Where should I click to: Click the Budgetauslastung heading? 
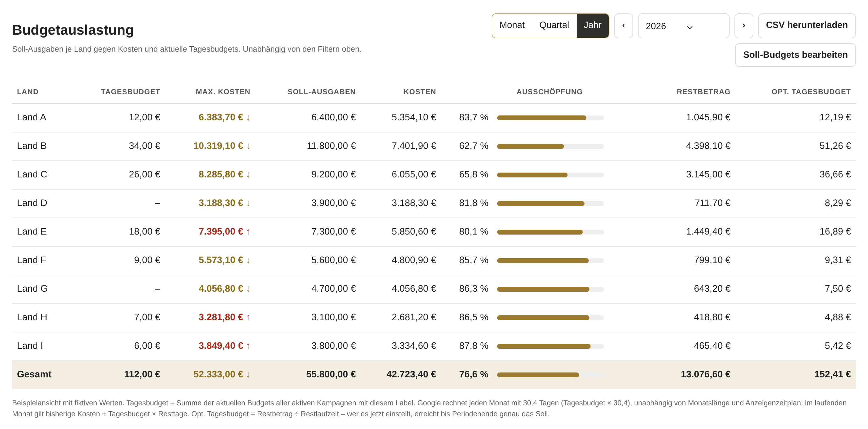(73, 30)
